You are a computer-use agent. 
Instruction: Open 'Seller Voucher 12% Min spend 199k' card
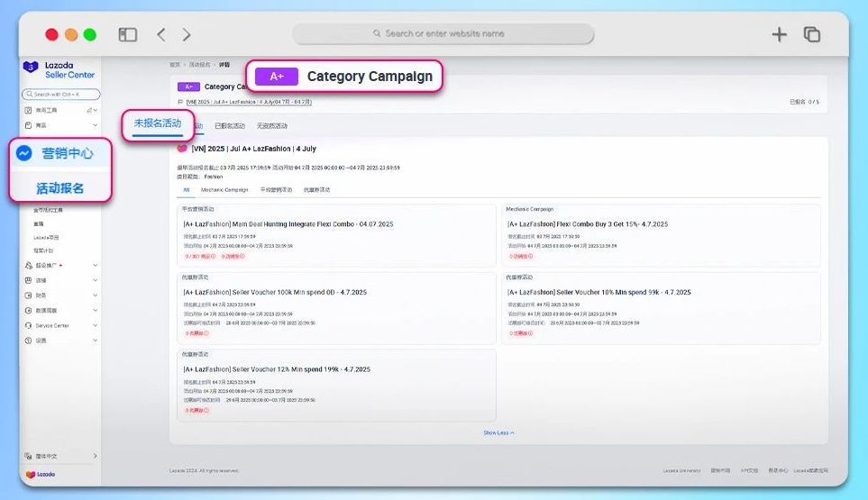click(x=336, y=385)
